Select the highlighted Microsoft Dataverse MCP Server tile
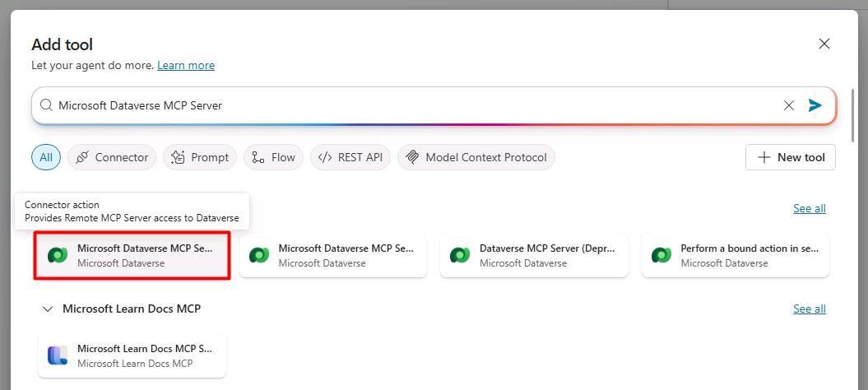Viewport: 868px width, 390px height. (x=132, y=255)
